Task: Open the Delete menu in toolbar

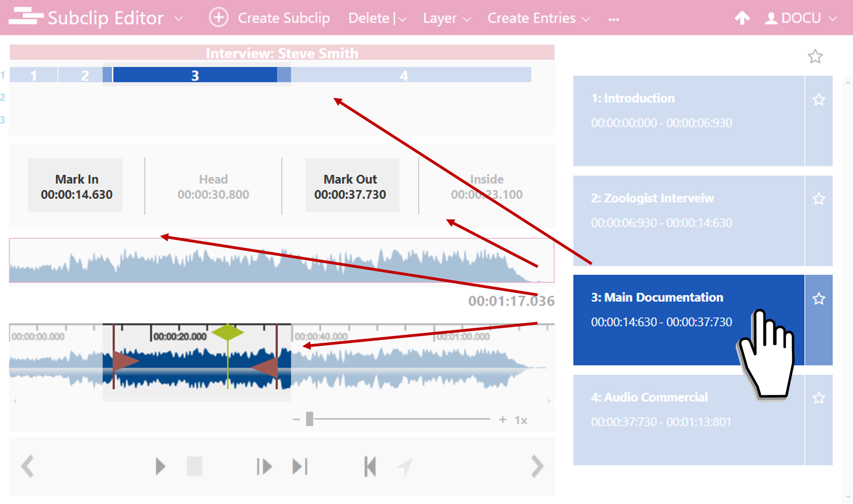Action: pos(377,18)
